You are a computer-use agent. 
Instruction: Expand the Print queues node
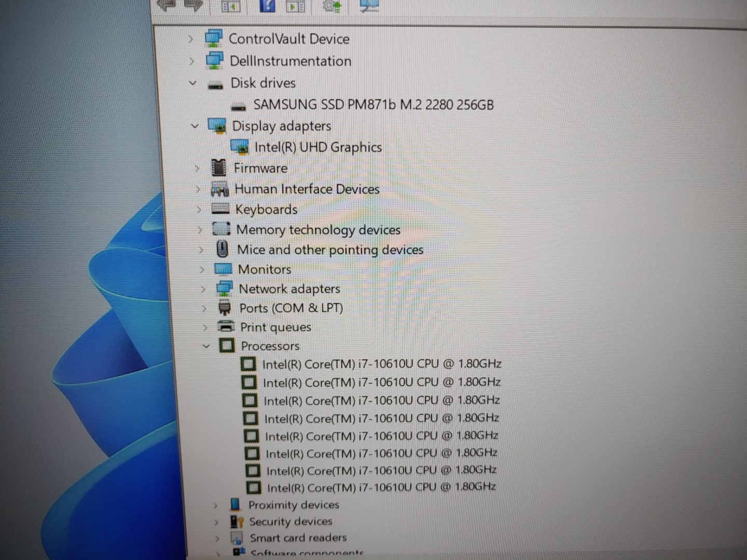point(205,327)
